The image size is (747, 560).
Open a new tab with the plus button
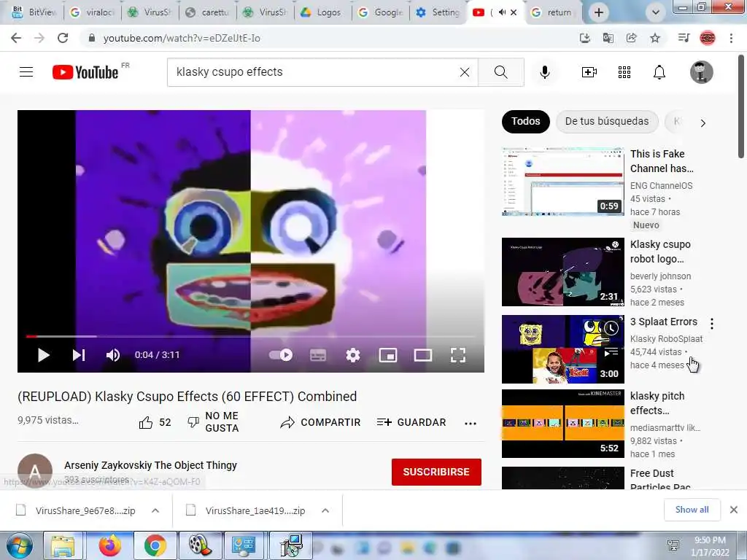click(x=599, y=12)
